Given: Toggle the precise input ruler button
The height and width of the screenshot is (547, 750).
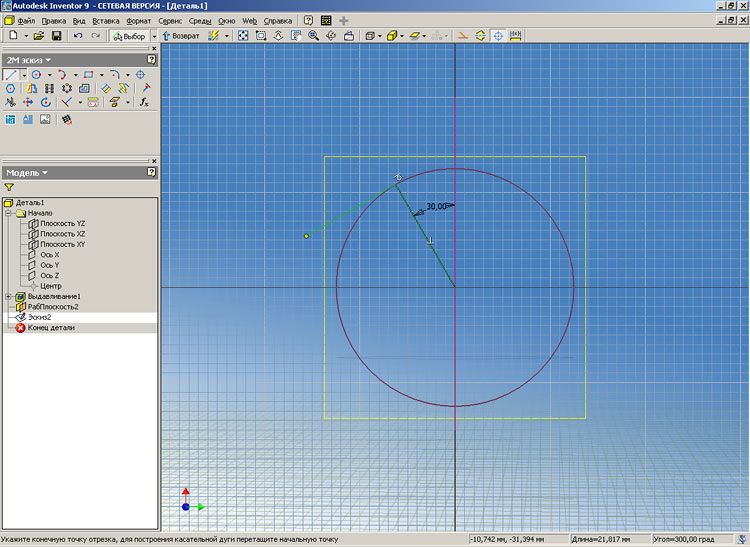Looking at the screenshot, I should [x=515, y=35].
